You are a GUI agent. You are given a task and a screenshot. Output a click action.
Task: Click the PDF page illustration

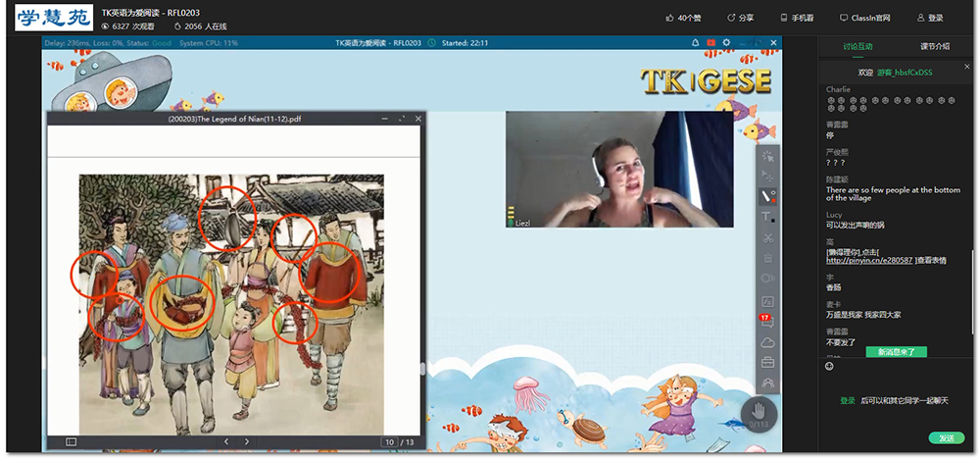coord(231,305)
